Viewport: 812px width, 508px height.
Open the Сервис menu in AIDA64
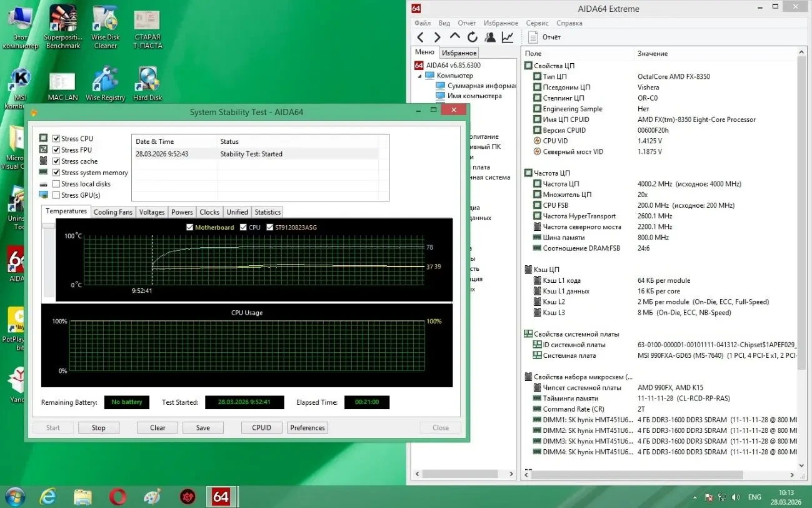pyautogui.click(x=536, y=23)
